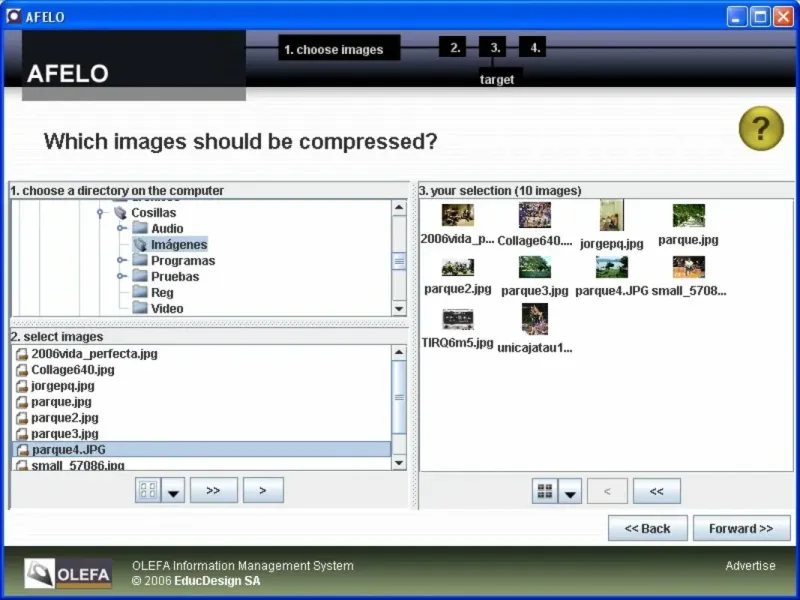The width and height of the screenshot is (800, 600).
Task: Remove selected image with the < button
Action: (x=607, y=491)
